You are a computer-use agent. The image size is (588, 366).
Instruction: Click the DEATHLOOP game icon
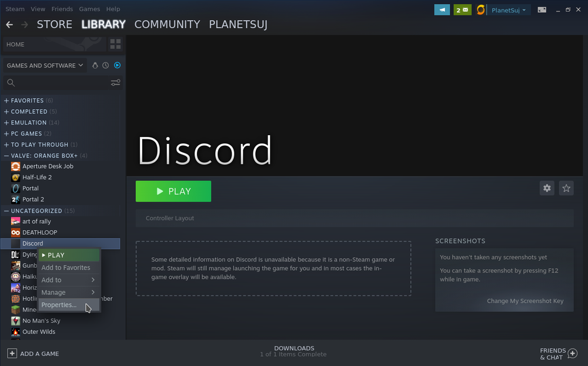[15, 233]
